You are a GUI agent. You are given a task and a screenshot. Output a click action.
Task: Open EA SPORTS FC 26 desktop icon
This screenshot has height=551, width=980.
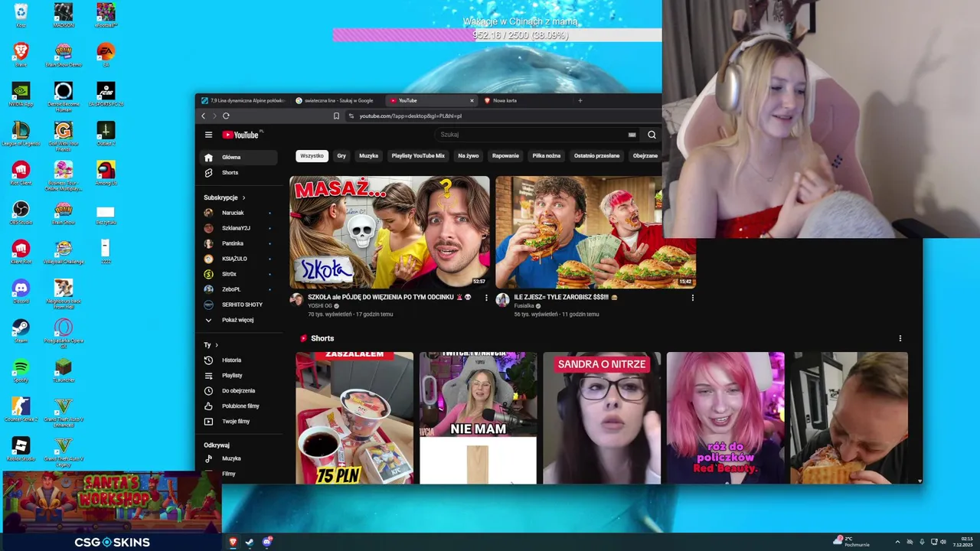coord(106,93)
